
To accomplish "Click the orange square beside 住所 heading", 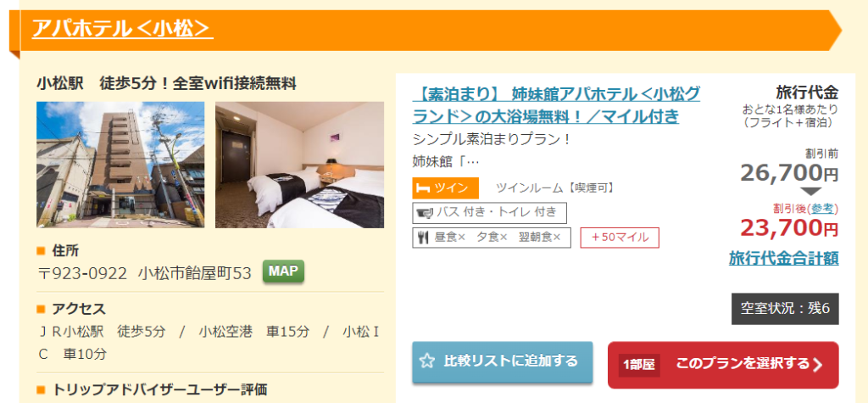I will 41,250.
